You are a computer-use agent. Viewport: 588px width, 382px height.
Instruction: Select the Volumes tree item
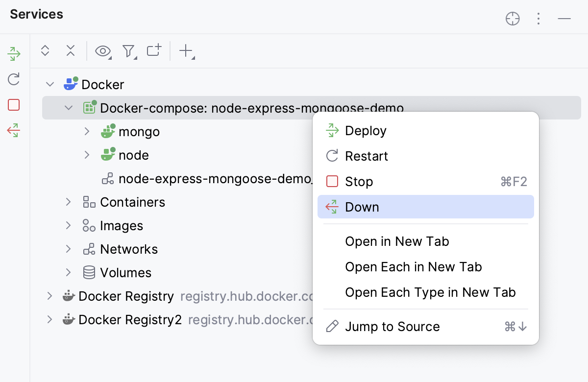pos(125,272)
